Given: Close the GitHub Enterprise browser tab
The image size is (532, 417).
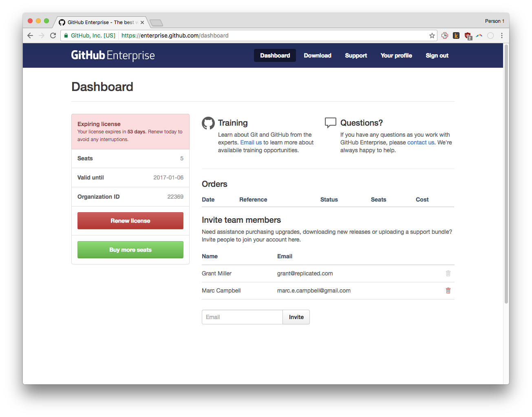Looking at the screenshot, I should [x=142, y=22].
